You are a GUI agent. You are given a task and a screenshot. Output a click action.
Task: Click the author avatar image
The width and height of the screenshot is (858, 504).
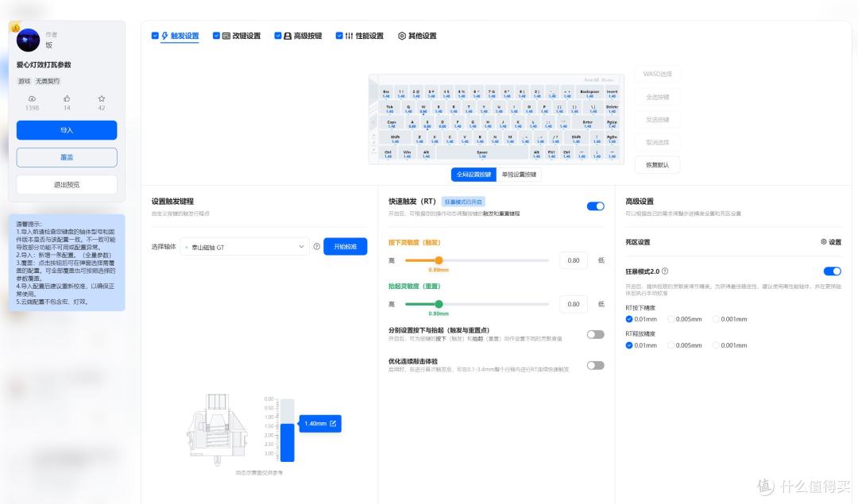[28, 40]
